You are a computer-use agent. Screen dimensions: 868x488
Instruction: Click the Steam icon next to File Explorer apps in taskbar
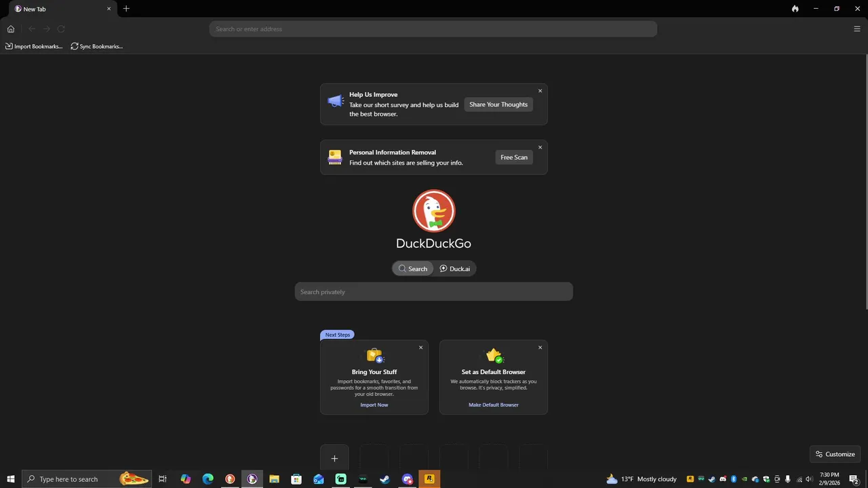[x=384, y=479]
